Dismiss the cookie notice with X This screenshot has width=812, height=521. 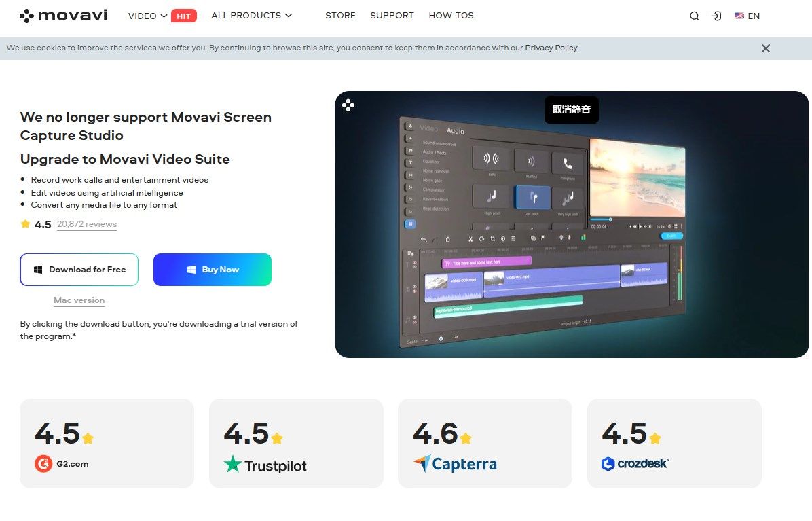tap(765, 48)
